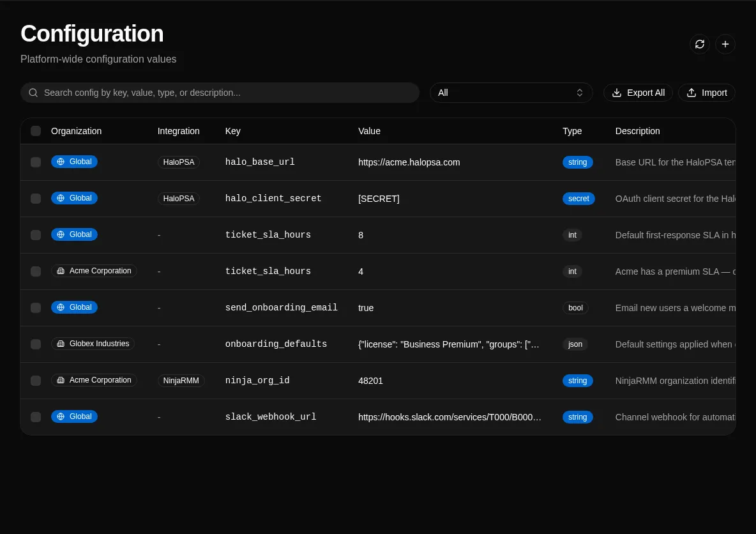756x534 pixels.
Task: Click globe icon in halo_client_secret row
Action: [61, 198]
